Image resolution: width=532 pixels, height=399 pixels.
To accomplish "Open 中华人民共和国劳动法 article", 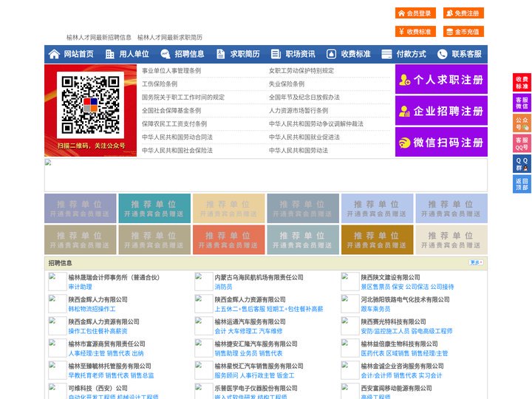I will [x=299, y=150].
